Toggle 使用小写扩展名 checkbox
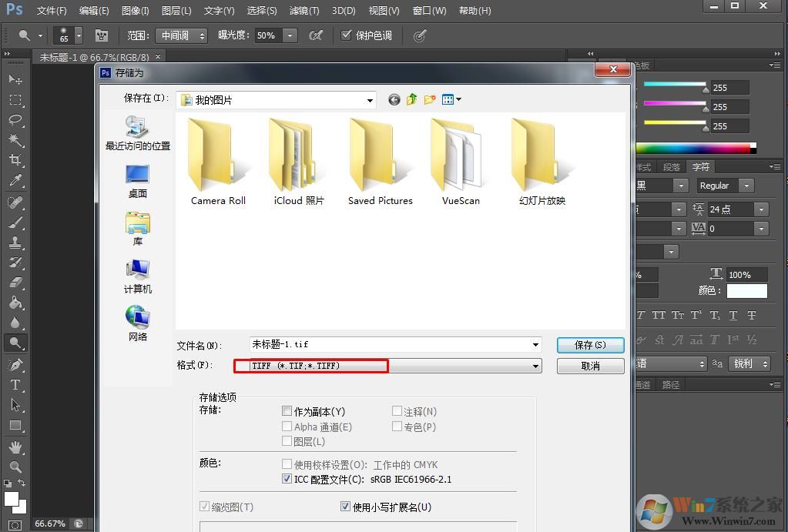The width and height of the screenshot is (788, 532). 346,507
